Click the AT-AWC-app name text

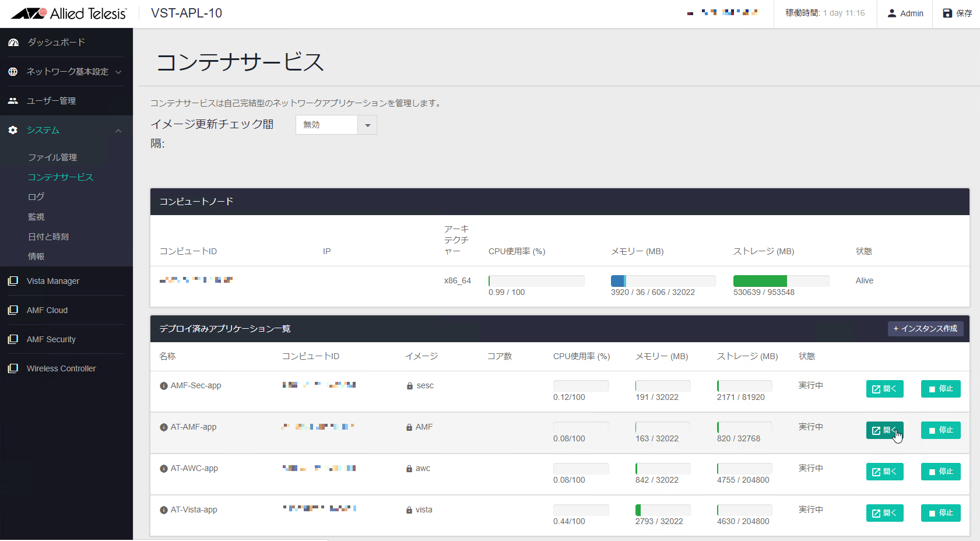(x=194, y=469)
